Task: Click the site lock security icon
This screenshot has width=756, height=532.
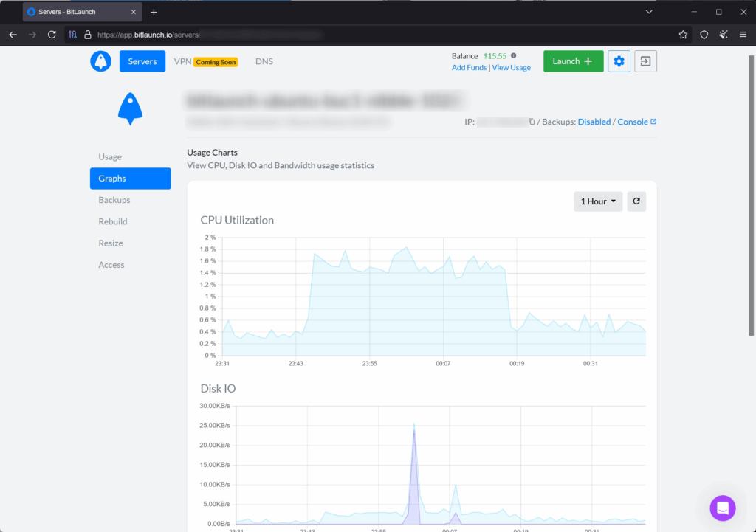Action: pos(88,35)
